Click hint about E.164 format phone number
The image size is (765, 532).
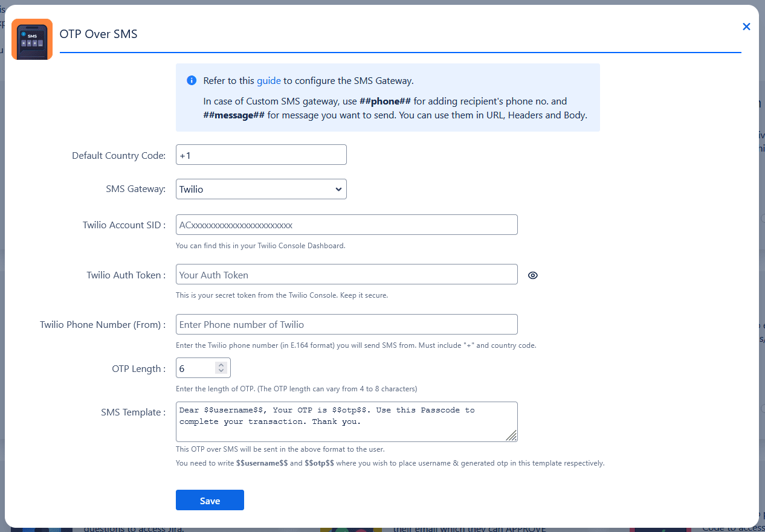click(356, 345)
